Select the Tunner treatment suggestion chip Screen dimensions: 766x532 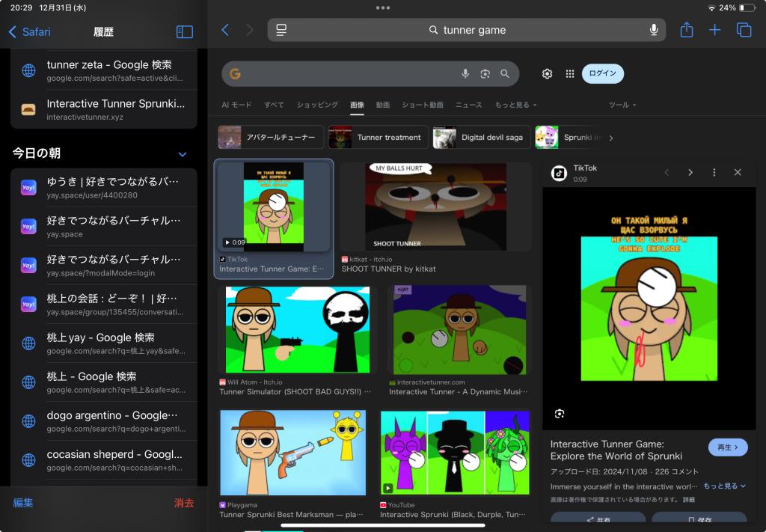tap(379, 138)
